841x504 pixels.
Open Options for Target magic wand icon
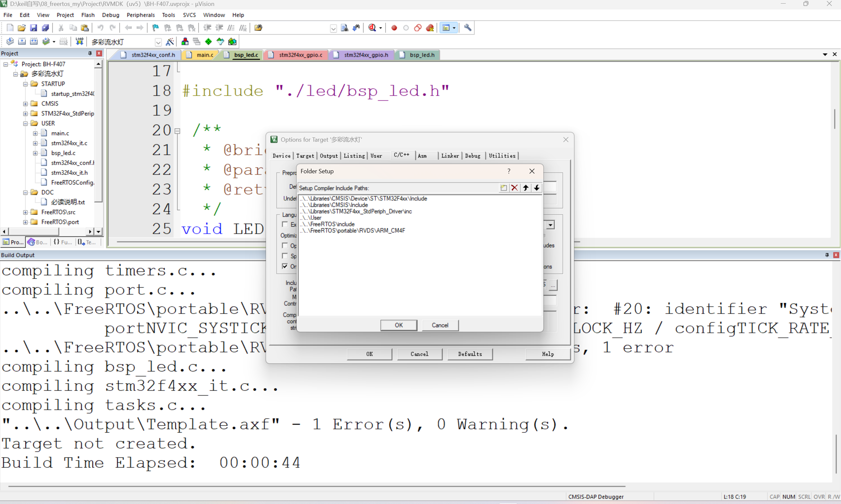[x=169, y=41]
